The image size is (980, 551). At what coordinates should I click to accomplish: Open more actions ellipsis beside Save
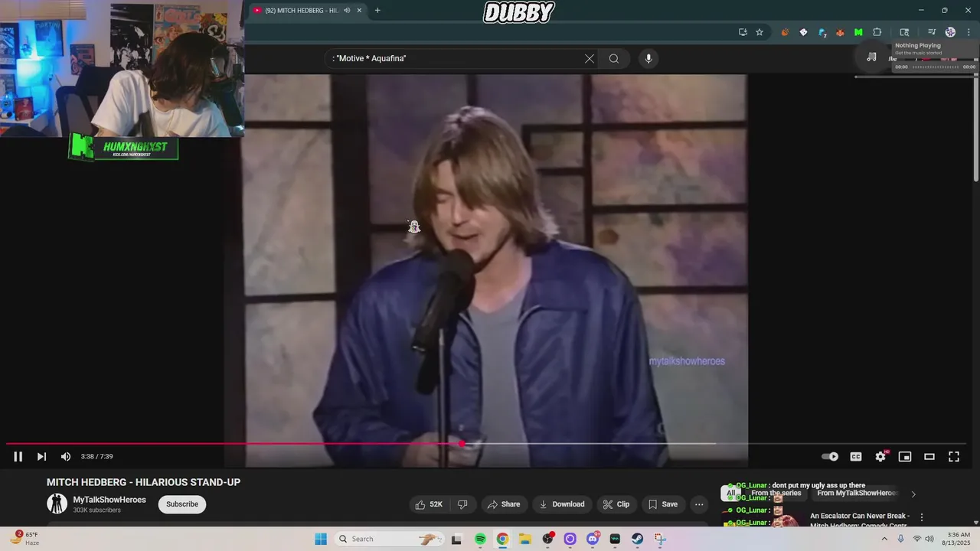pyautogui.click(x=699, y=504)
